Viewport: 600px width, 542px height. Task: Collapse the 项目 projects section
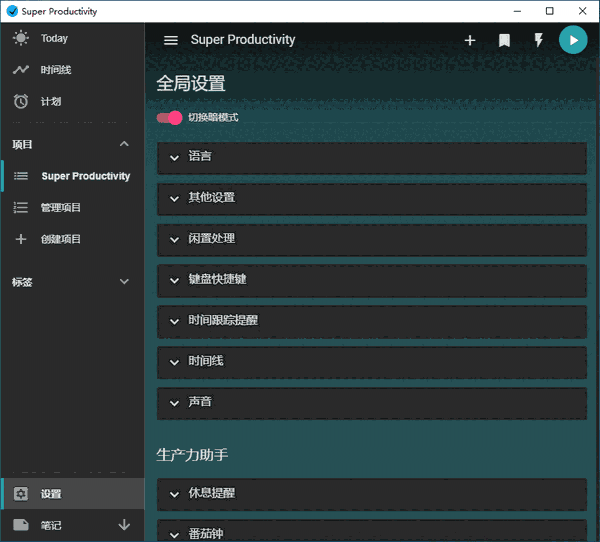pyautogui.click(x=124, y=144)
